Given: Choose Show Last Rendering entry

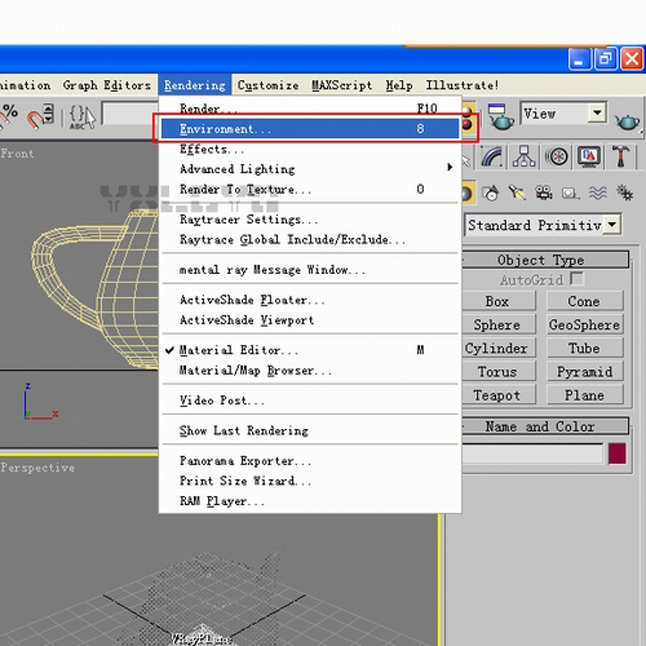Looking at the screenshot, I should coord(310,431).
